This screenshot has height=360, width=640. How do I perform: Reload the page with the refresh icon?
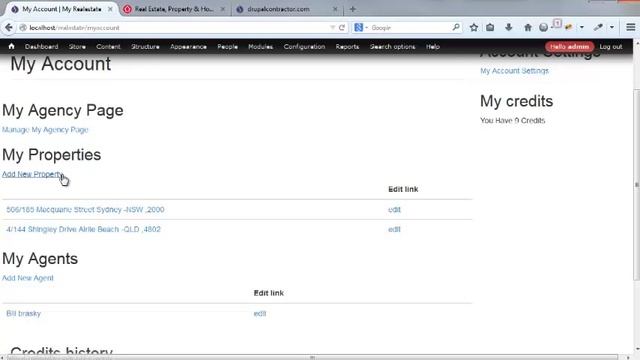(342, 28)
